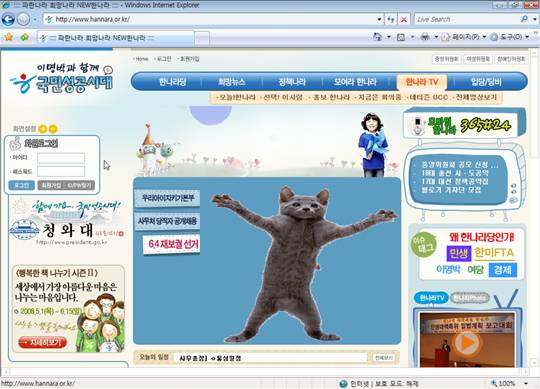The image size is (540, 389).
Task: Open Favorites Center via the star icon
Action: coord(9,37)
